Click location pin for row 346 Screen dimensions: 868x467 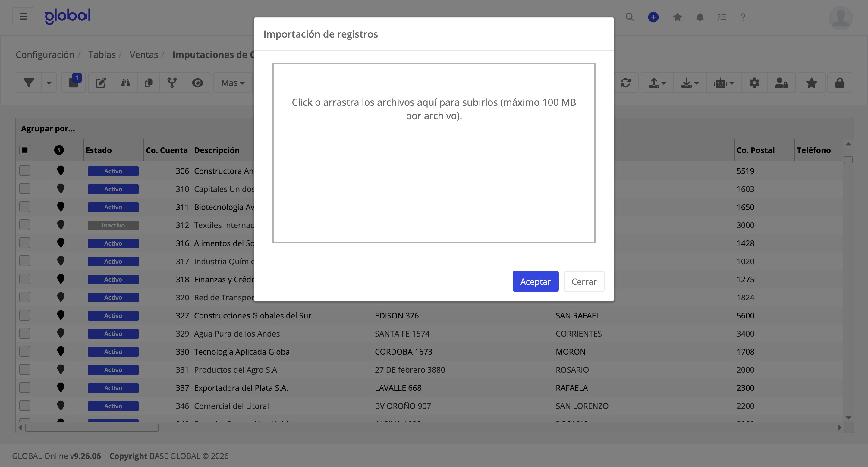pos(61,405)
